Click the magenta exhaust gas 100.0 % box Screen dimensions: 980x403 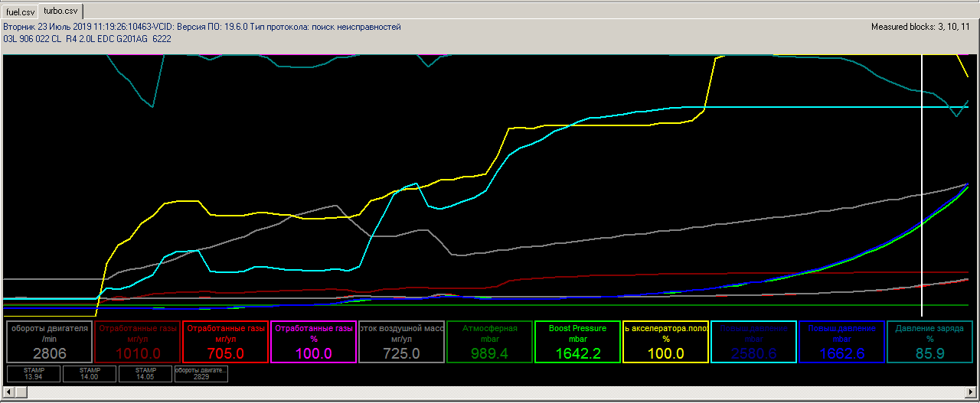click(x=313, y=341)
